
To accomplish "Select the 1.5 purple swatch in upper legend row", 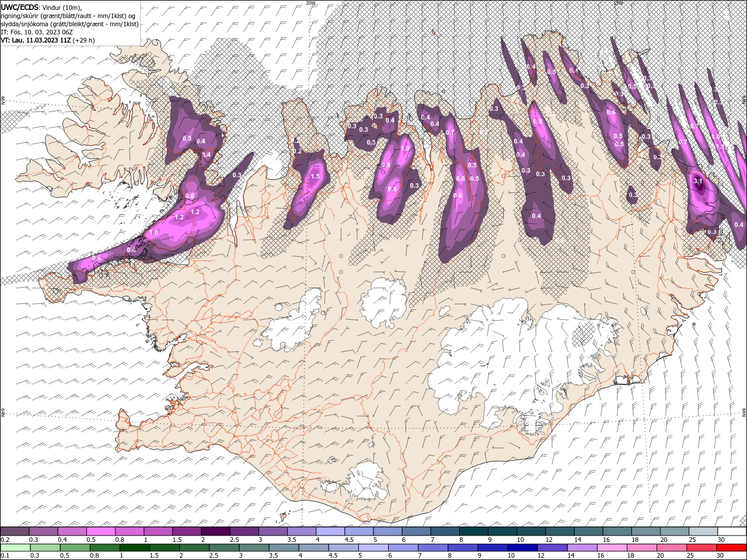I will 187,531.
